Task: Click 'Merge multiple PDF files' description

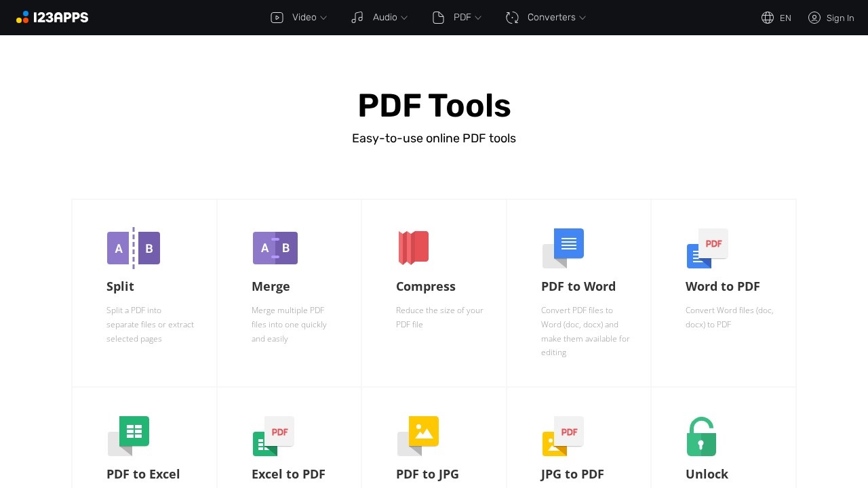Action: pyautogui.click(x=289, y=325)
